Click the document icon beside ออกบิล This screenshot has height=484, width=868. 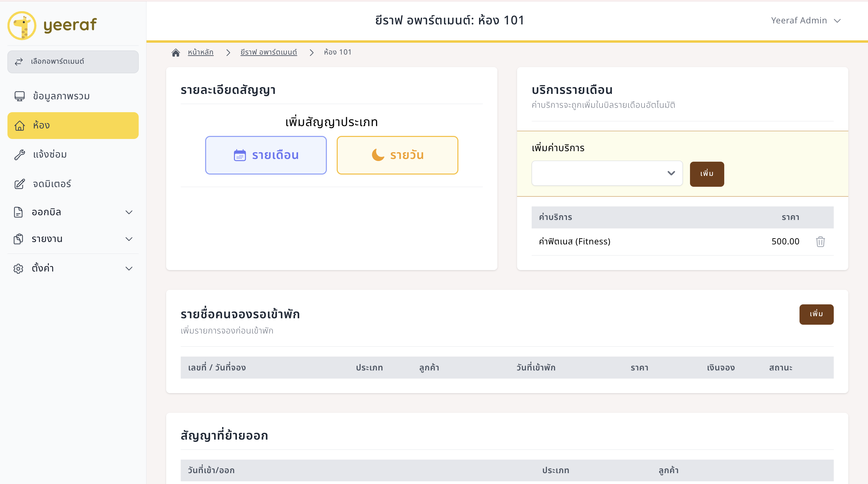(x=18, y=212)
